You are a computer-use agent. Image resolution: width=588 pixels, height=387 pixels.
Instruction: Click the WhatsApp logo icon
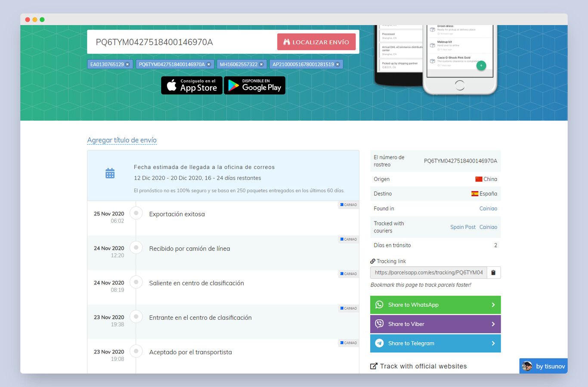tap(379, 305)
